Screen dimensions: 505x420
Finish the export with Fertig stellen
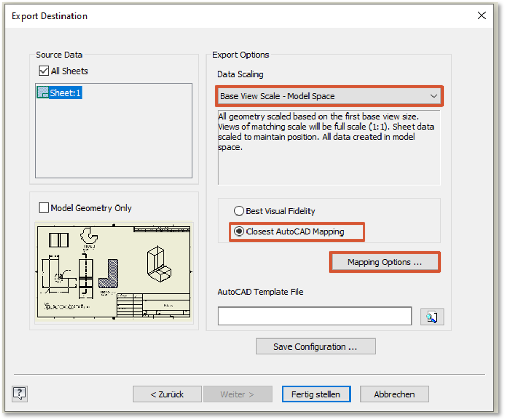point(316,394)
